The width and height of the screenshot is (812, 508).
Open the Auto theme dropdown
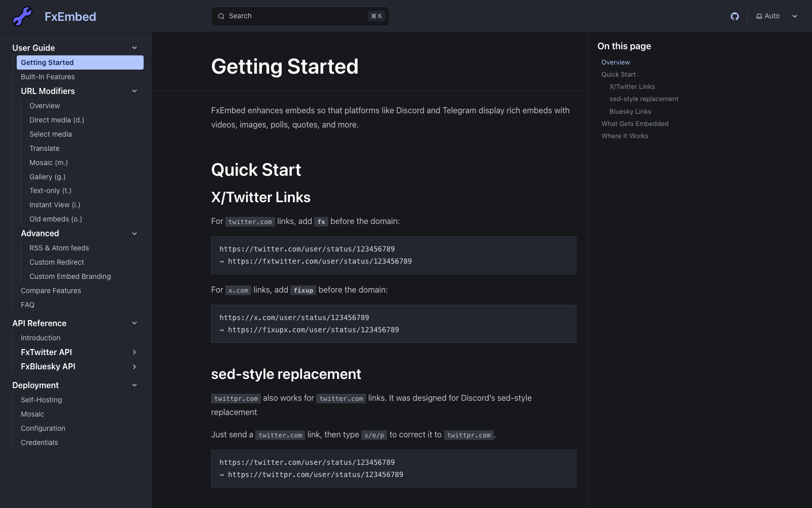(777, 16)
